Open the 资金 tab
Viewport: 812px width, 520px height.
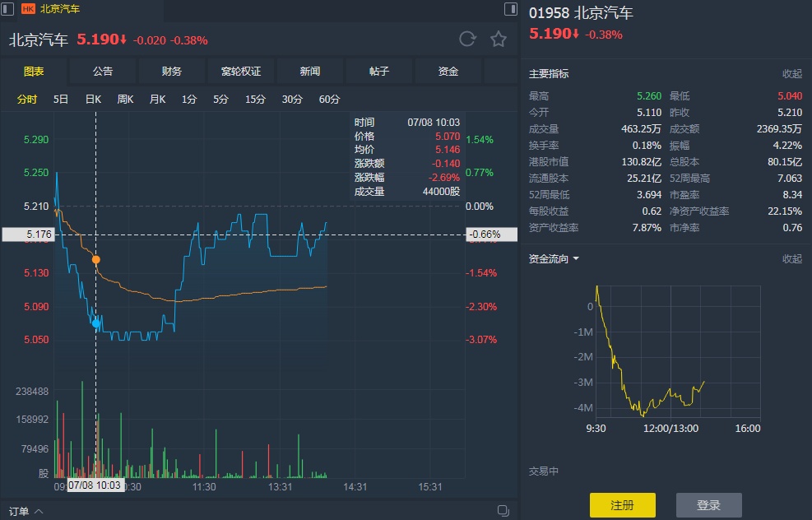tap(448, 72)
